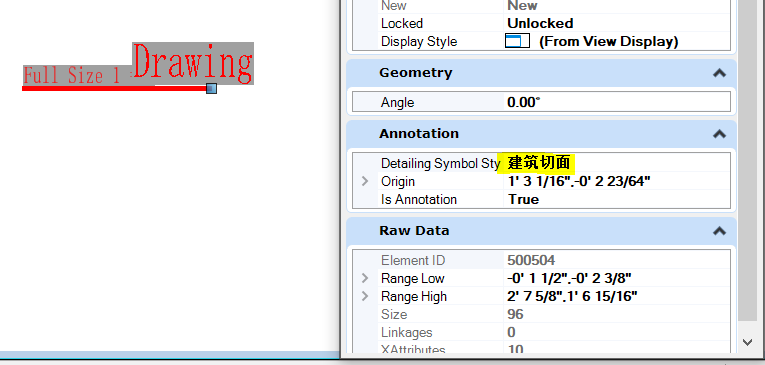Collapse the Raw Data section
The height and width of the screenshot is (365, 765).
tap(719, 231)
